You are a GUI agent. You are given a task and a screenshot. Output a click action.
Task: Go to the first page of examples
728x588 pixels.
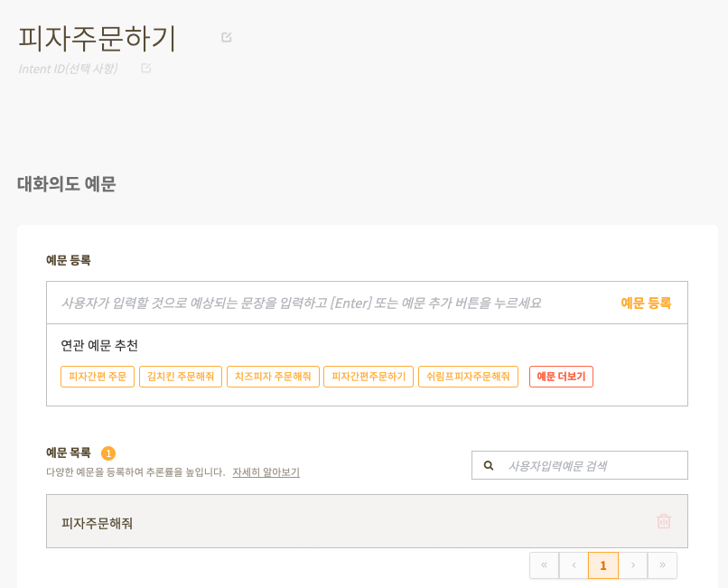[544, 565]
